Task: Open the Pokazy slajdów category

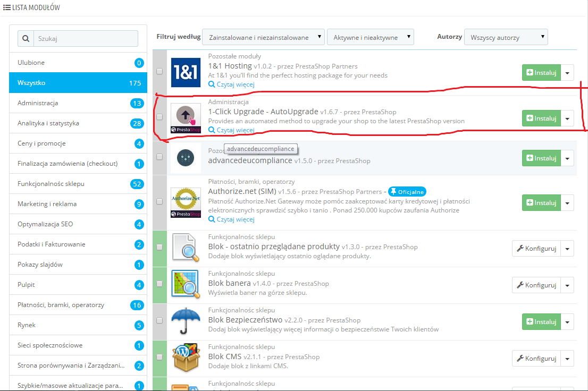Action: point(78,265)
